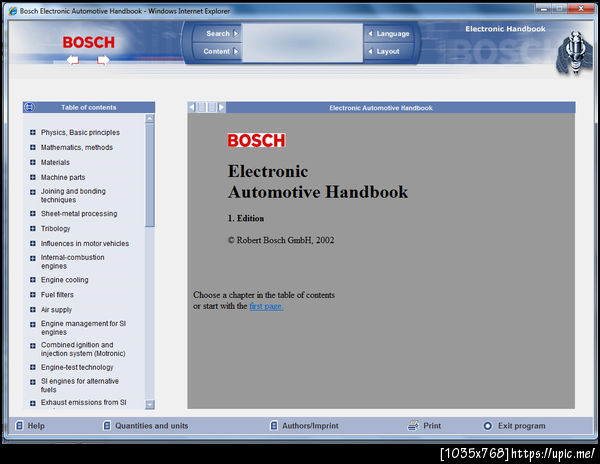600x464 pixels.
Task: Click the contents list scrollbar thumb
Action: (150, 175)
